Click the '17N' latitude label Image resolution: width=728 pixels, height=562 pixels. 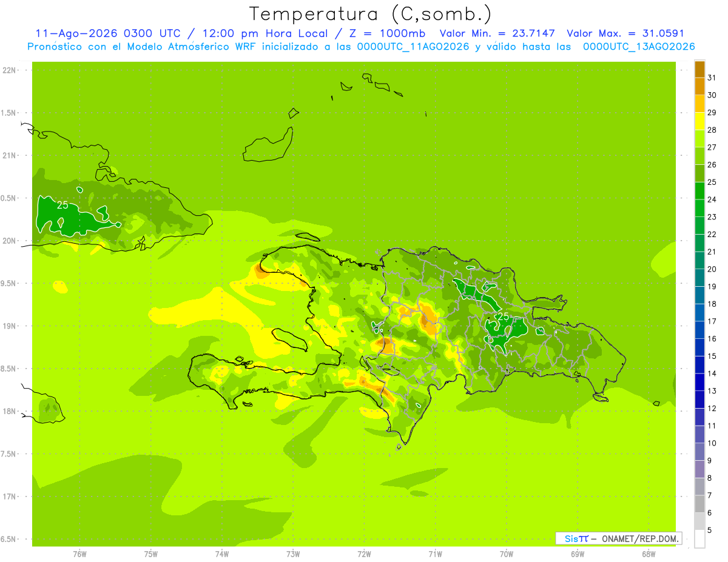[x=9, y=497]
